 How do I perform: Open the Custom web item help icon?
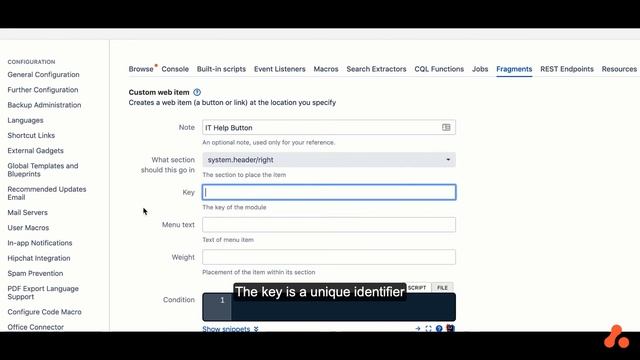[x=197, y=92]
